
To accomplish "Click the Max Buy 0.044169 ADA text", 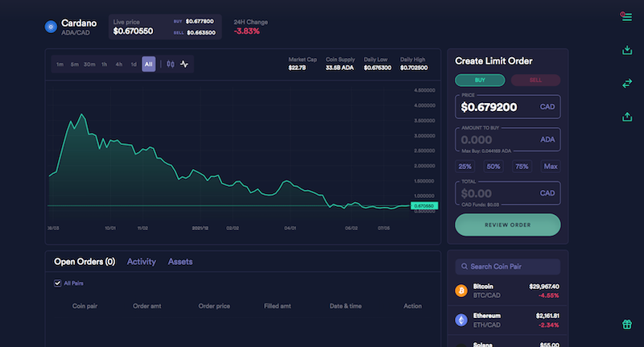I will coord(486,151).
